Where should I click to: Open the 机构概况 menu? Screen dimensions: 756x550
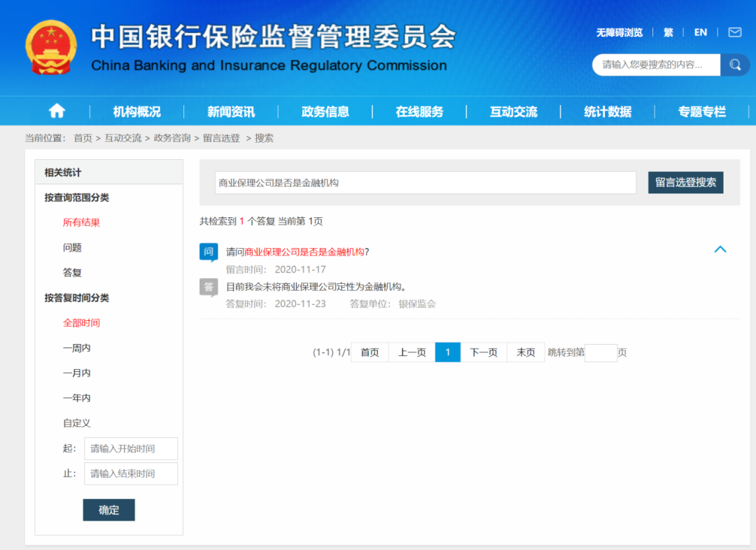point(137,112)
